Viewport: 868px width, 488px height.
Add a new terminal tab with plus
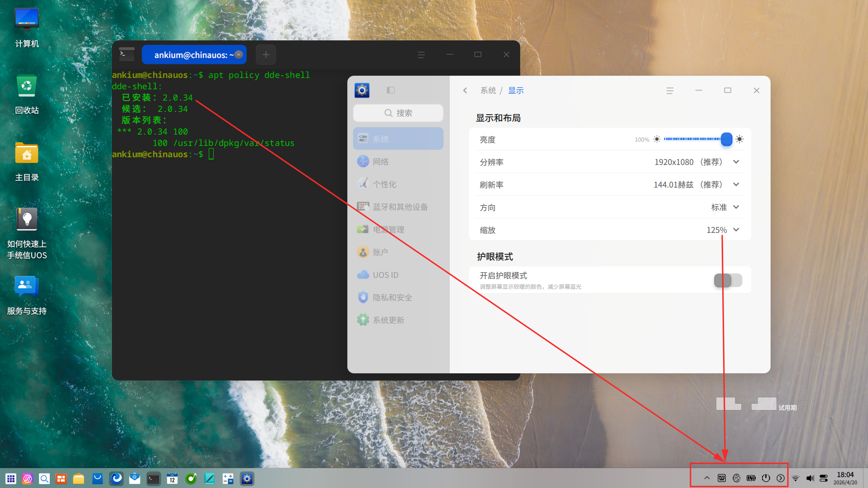coord(266,55)
